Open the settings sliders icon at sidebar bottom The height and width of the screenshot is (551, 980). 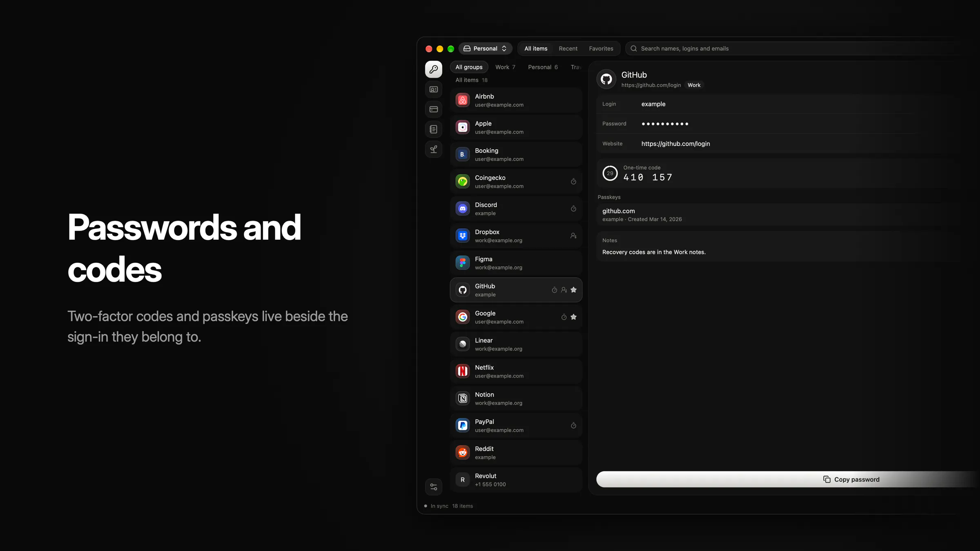[x=434, y=487]
